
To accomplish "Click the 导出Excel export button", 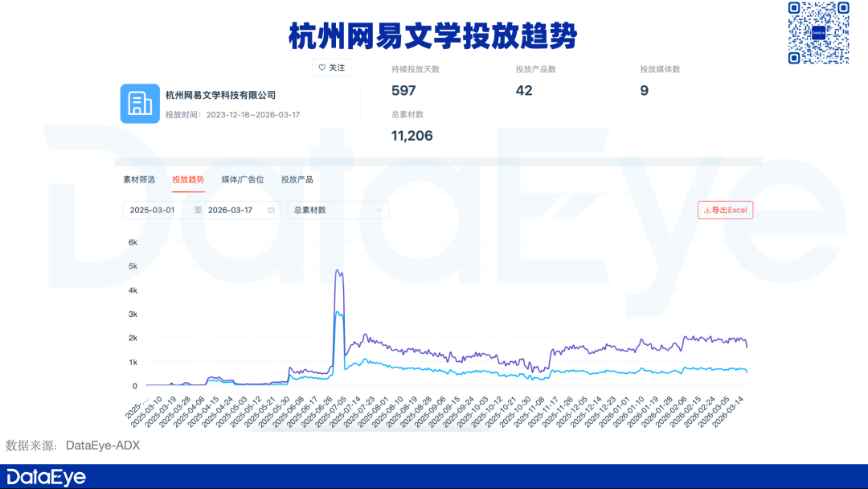I will pos(725,210).
